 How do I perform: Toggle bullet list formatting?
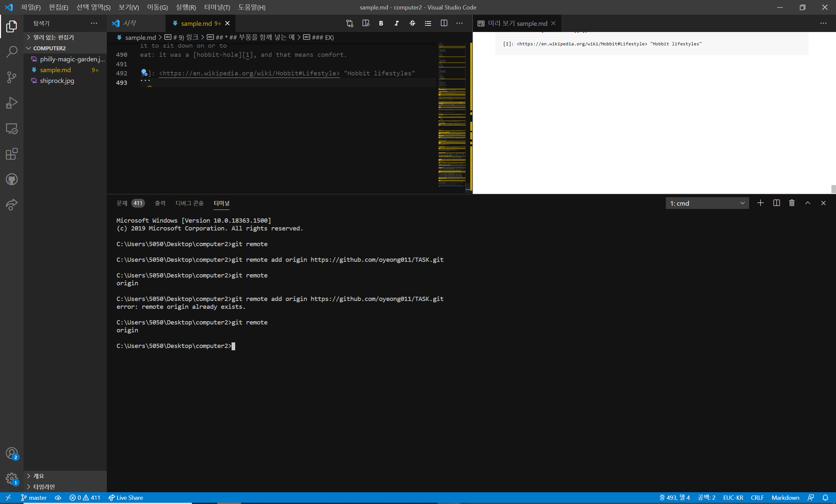tap(428, 24)
